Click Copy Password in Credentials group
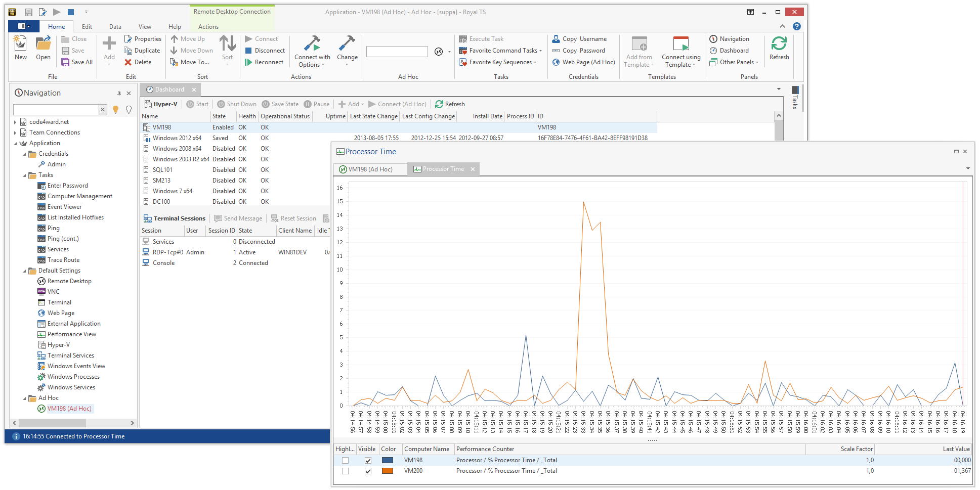The height and width of the screenshot is (490, 980). tap(578, 51)
